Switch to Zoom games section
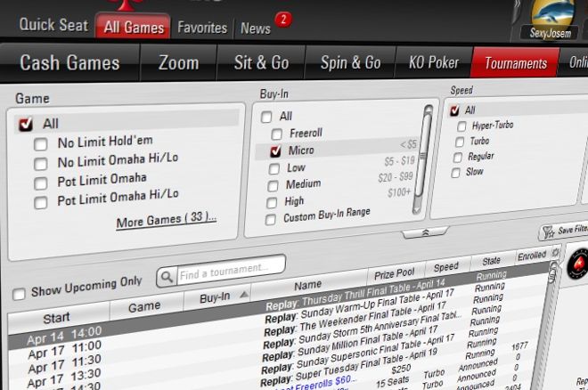The height and width of the screenshot is (390, 588). point(178,62)
